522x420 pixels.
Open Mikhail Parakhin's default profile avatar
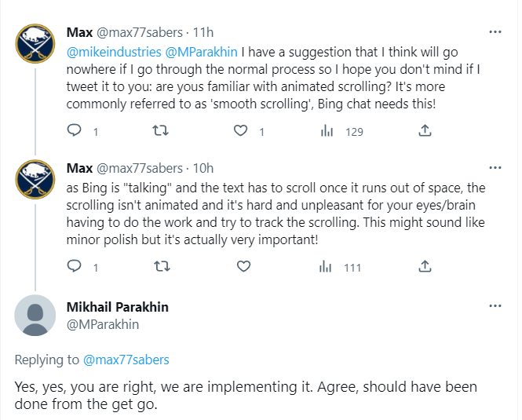(x=35, y=315)
